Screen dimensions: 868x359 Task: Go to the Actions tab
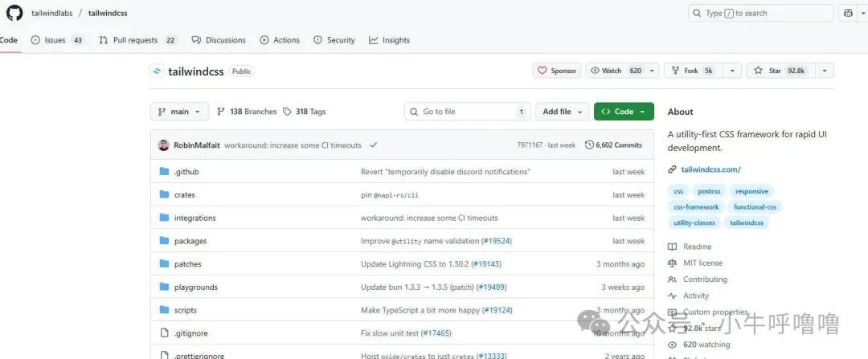click(x=280, y=40)
